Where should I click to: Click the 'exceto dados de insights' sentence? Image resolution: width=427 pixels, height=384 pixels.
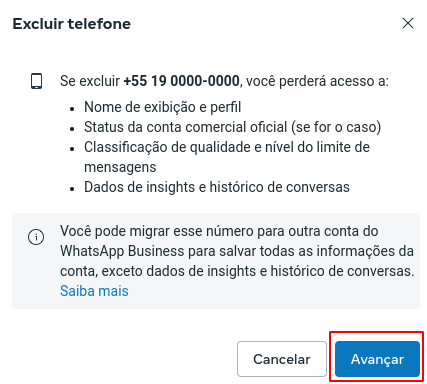(x=258, y=271)
